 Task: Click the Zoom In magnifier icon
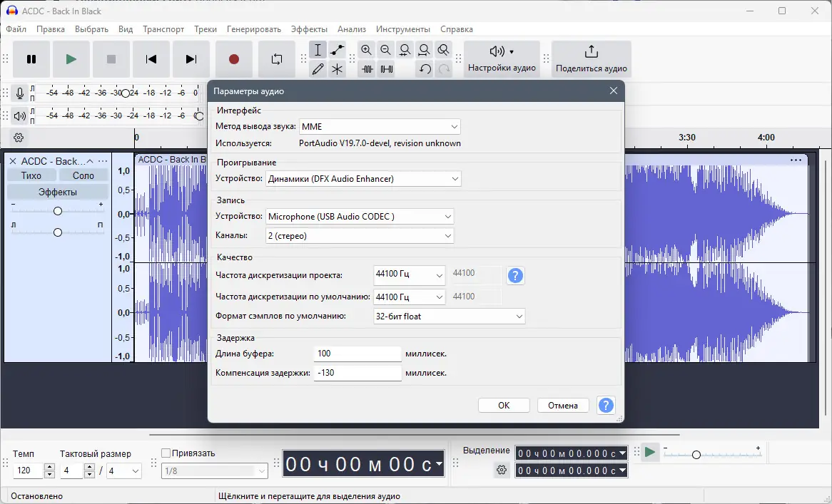coord(366,50)
